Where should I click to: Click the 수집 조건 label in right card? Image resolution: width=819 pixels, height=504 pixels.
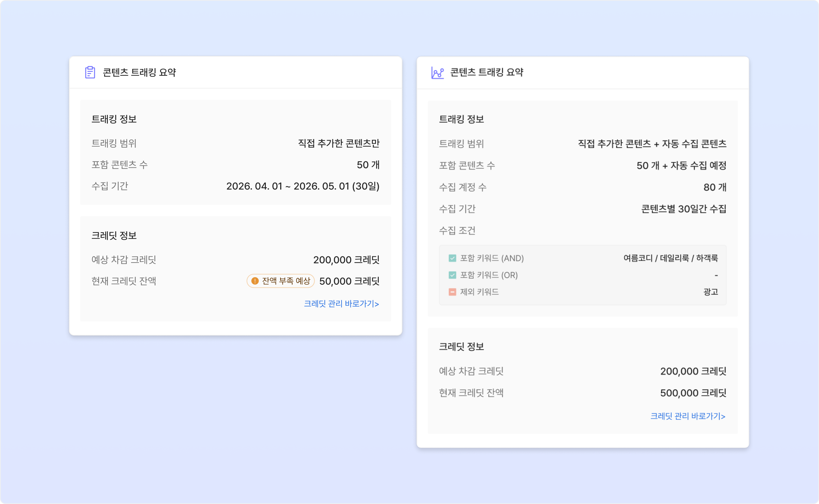tap(457, 231)
